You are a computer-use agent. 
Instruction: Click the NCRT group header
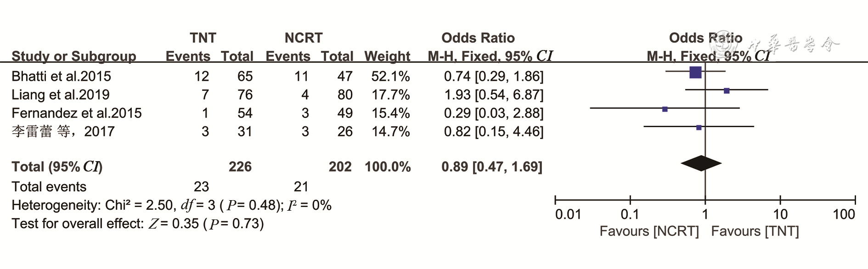304,38
